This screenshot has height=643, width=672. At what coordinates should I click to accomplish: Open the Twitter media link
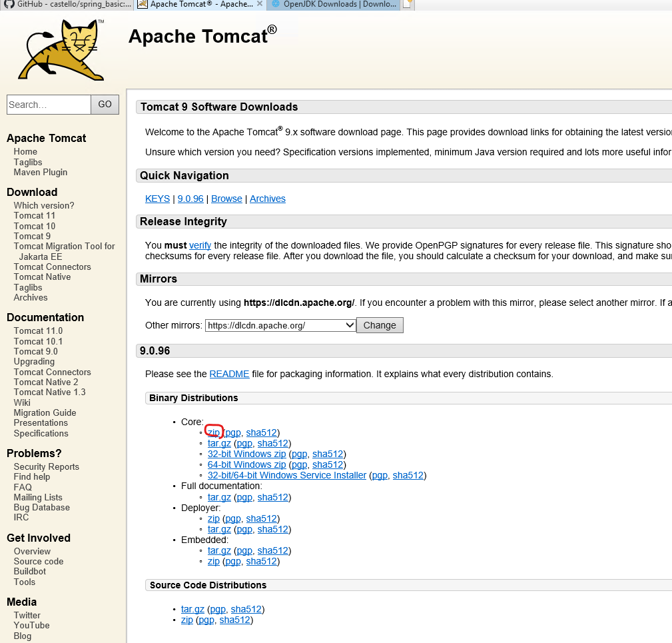tap(27, 616)
